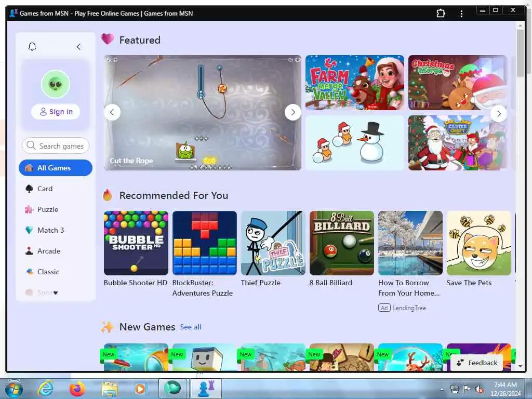Click the taskbar clock showing 7:44 AM
This screenshot has width=532, height=399.
click(x=505, y=389)
